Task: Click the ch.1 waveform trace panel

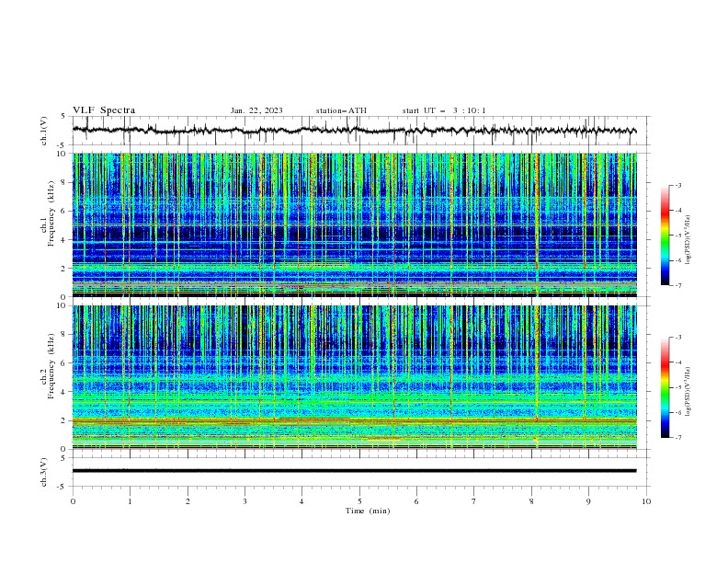Action: point(361,131)
